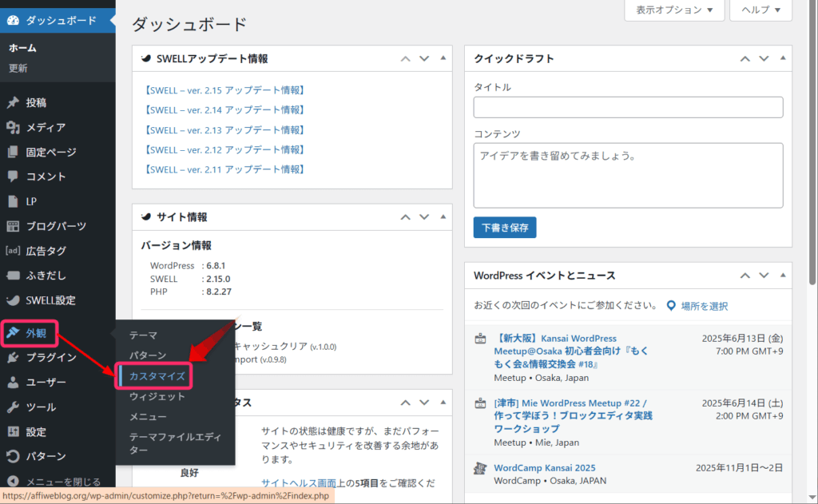Select カスタマイズ in the 外観 flyout
Image resolution: width=818 pixels, height=504 pixels.
coord(157,375)
